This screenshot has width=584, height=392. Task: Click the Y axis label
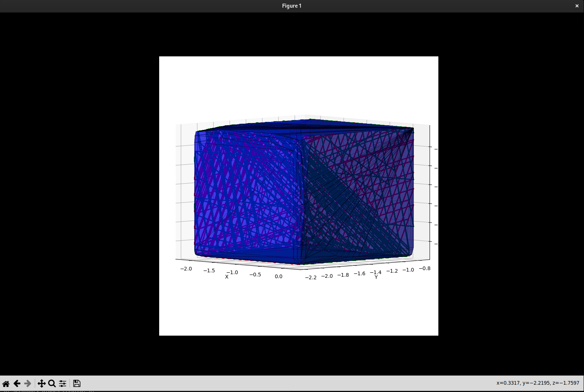click(x=376, y=277)
